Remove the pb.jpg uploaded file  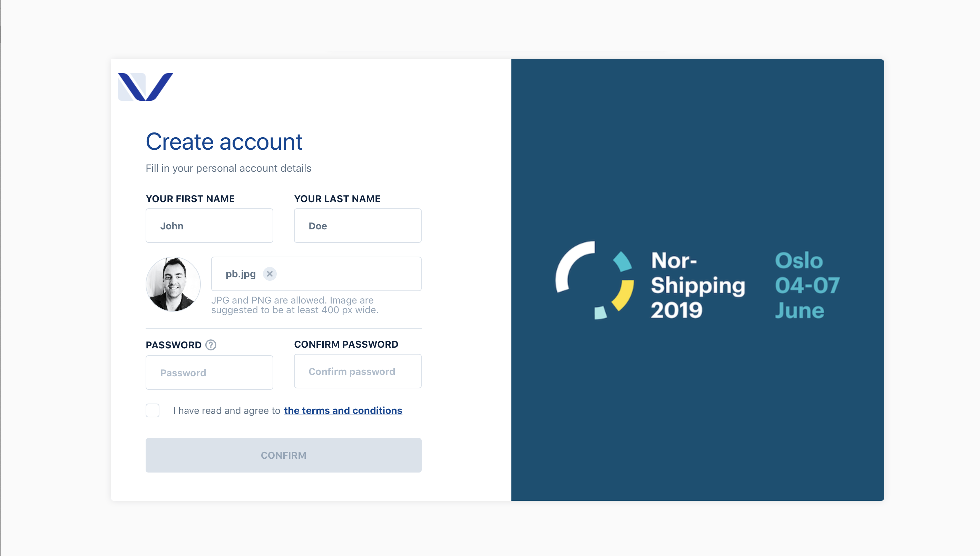269,274
